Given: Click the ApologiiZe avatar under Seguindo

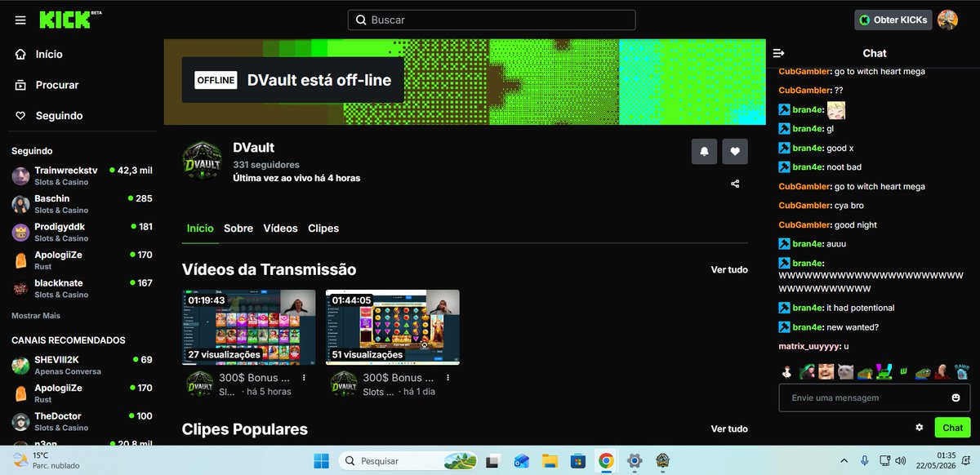Looking at the screenshot, I should (20, 260).
